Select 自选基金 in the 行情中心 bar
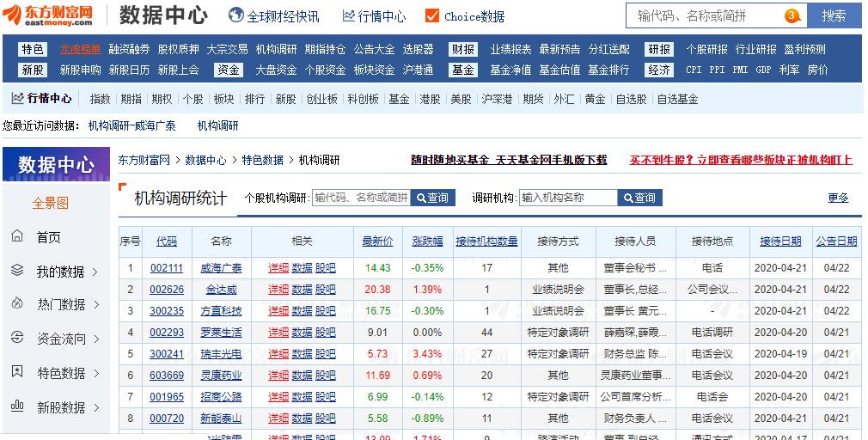 click(677, 99)
